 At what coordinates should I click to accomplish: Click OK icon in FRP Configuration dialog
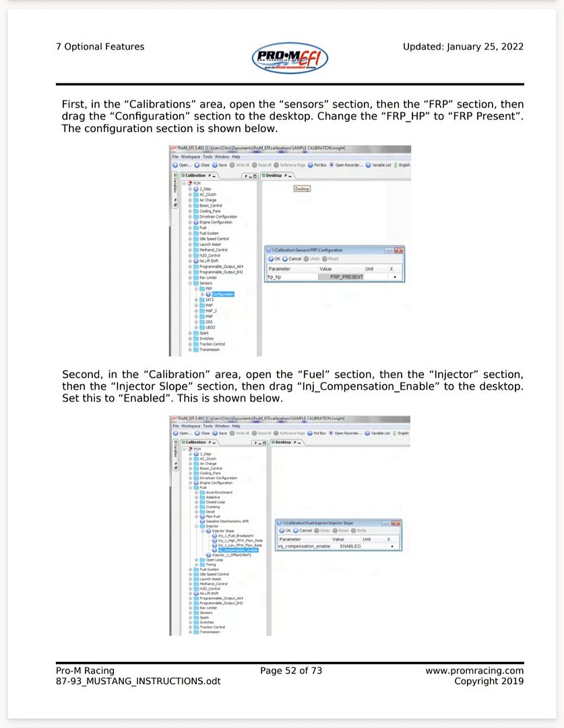point(271,259)
